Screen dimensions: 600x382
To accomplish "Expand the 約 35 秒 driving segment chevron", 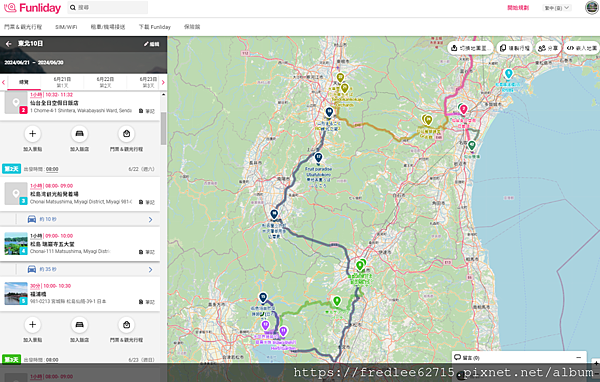I will (150, 269).
